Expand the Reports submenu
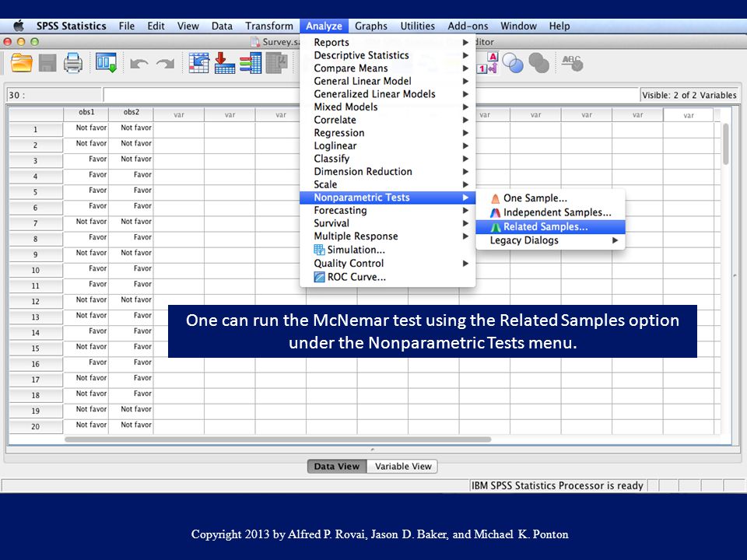 click(x=388, y=42)
